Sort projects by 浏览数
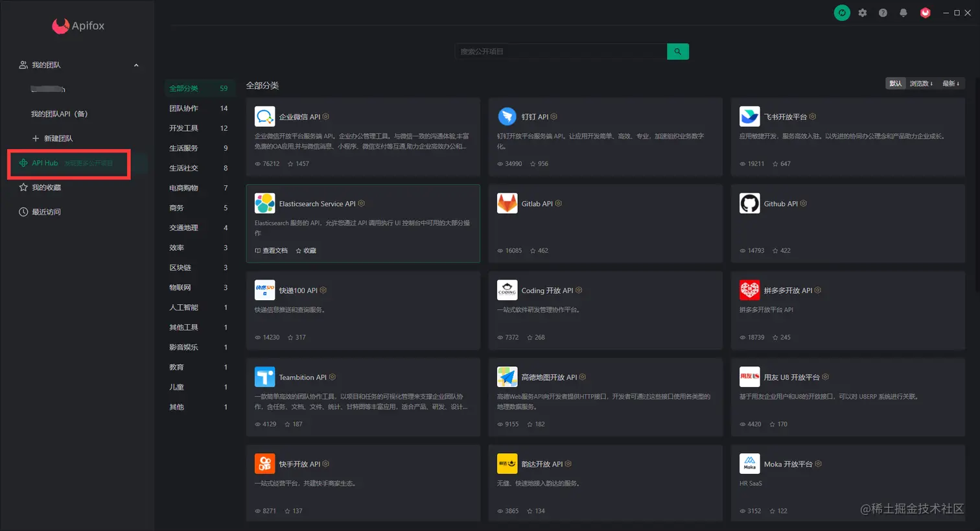The image size is (980, 531). coord(921,84)
